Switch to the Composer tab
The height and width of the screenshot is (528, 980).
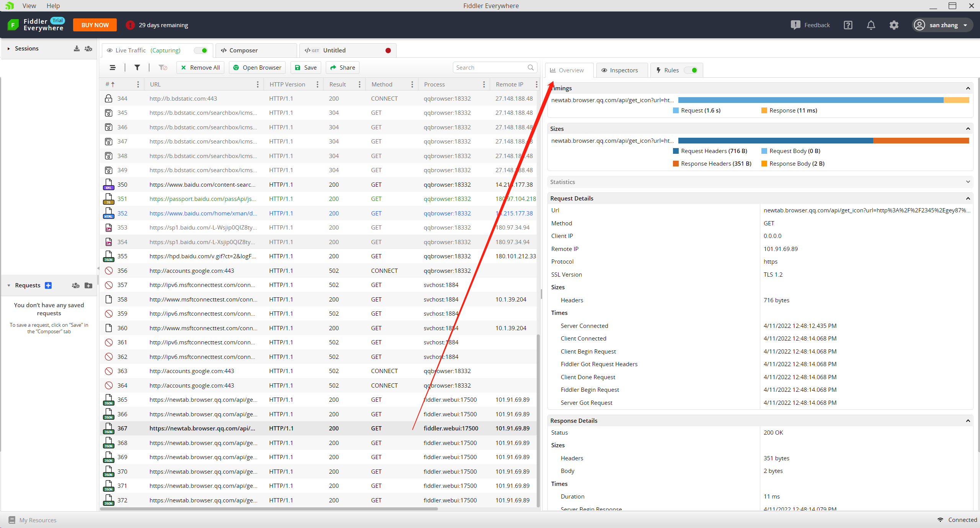coord(256,51)
